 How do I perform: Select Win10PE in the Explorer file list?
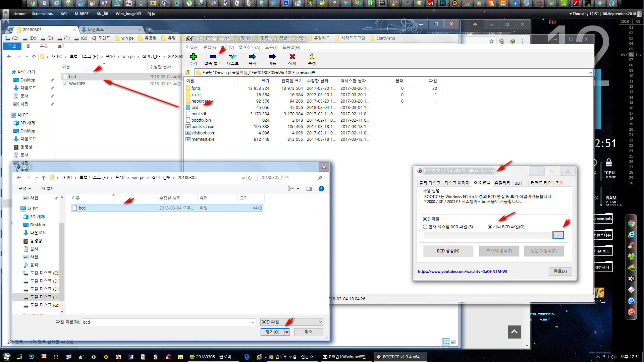pos(77,84)
